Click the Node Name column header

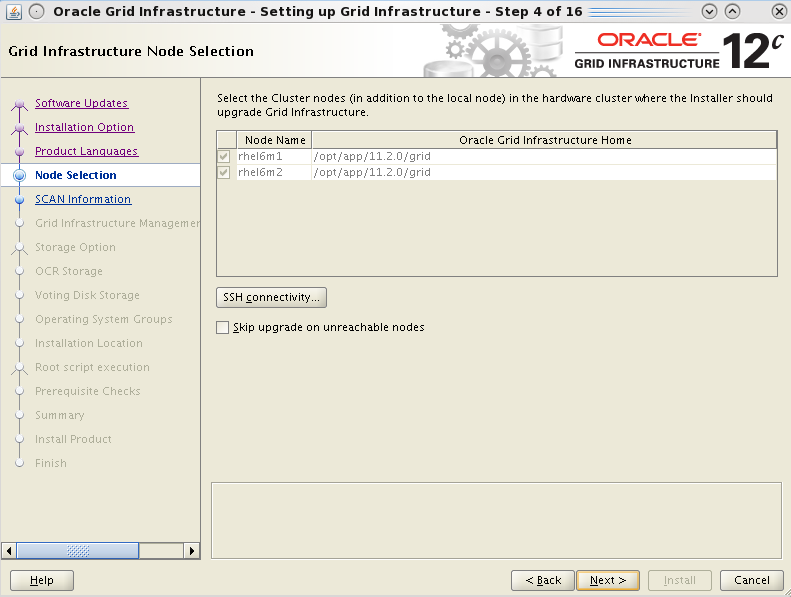274,140
